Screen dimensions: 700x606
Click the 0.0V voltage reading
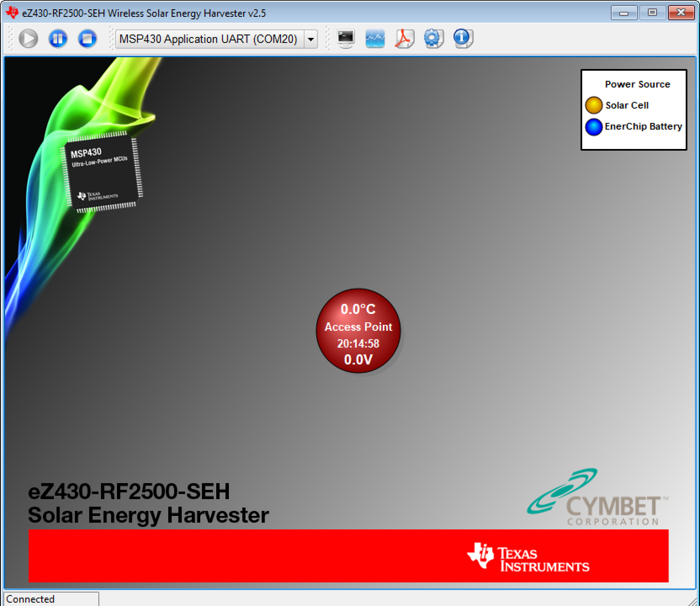tap(358, 359)
